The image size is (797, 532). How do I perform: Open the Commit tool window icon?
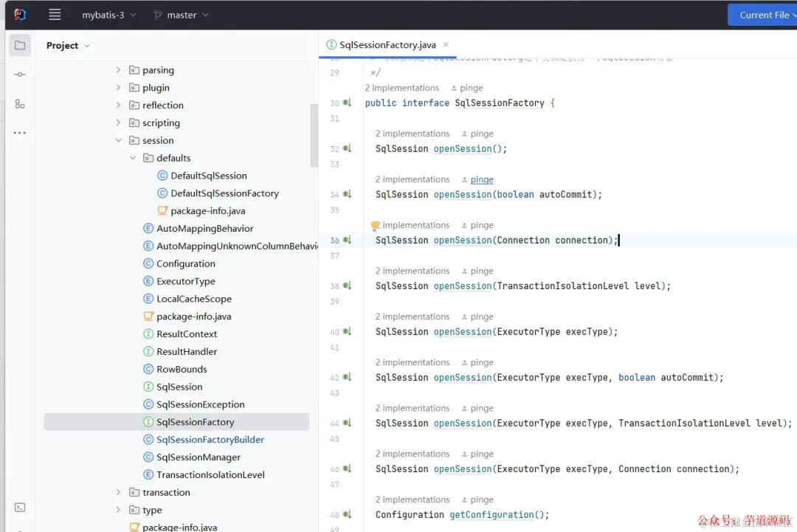(20, 75)
